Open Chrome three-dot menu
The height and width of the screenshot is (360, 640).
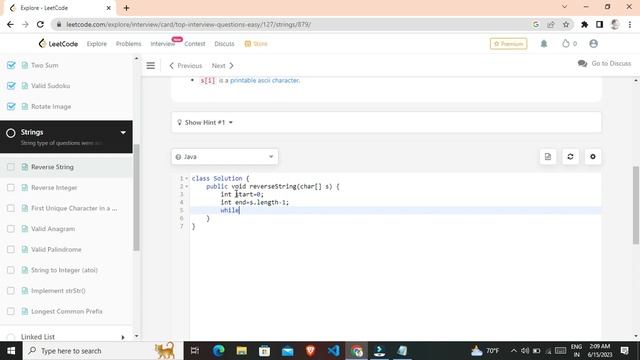tap(630, 24)
